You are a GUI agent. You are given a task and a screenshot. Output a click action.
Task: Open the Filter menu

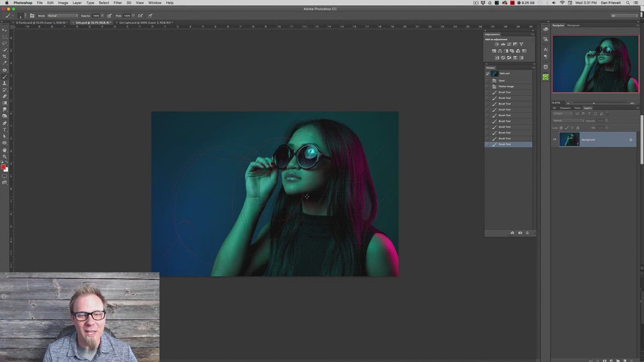click(117, 3)
